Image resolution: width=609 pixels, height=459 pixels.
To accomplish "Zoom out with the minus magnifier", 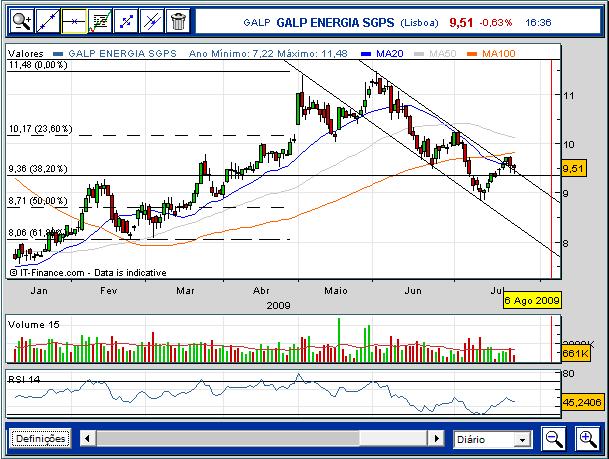I will (x=553, y=439).
